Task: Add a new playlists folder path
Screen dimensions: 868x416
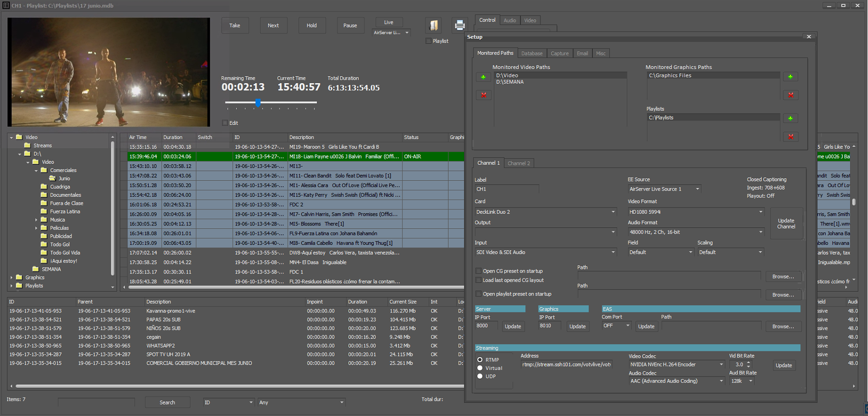Action: tap(790, 119)
